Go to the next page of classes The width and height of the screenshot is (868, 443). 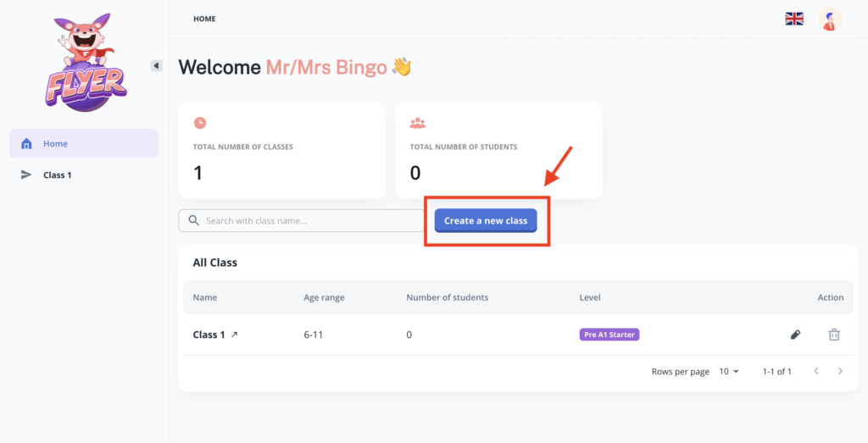[x=840, y=372]
